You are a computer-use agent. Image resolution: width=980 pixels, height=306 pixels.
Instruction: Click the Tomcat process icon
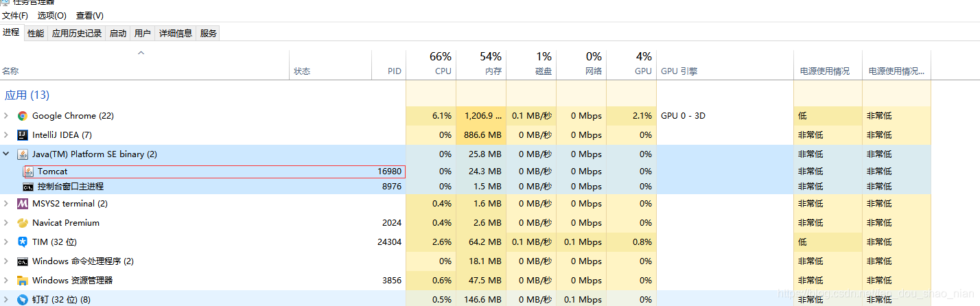tap(29, 172)
